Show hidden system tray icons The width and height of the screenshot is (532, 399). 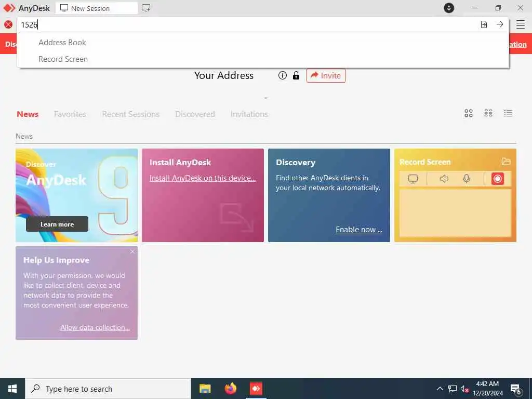440,389
